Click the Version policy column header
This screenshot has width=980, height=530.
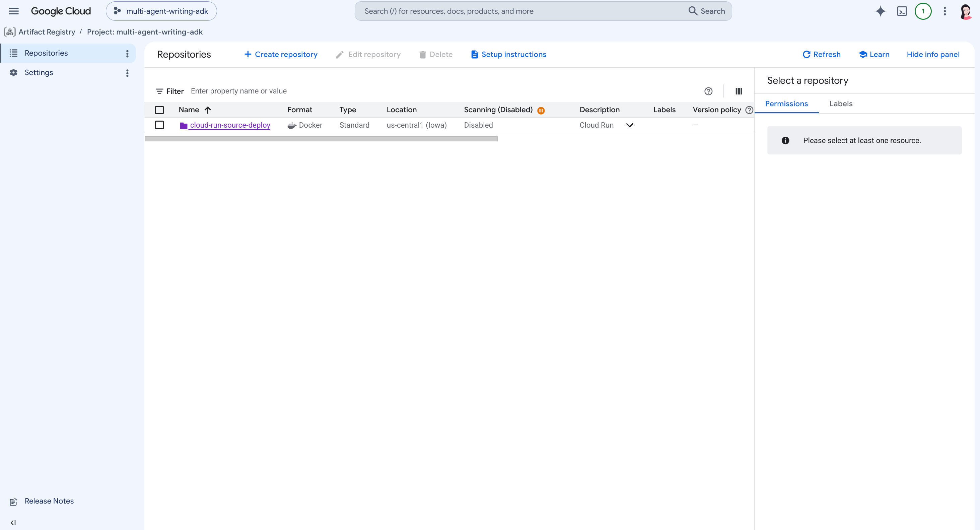click(x=717, y=110)
